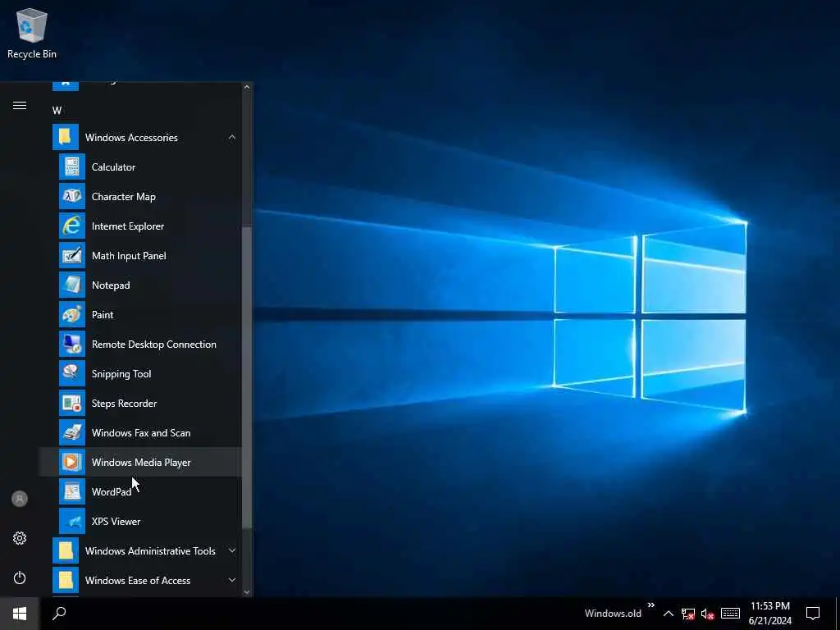Click 'Remote Desktop Connection' text
This screenshot has width=840, height=630.
tap(154, 344)
